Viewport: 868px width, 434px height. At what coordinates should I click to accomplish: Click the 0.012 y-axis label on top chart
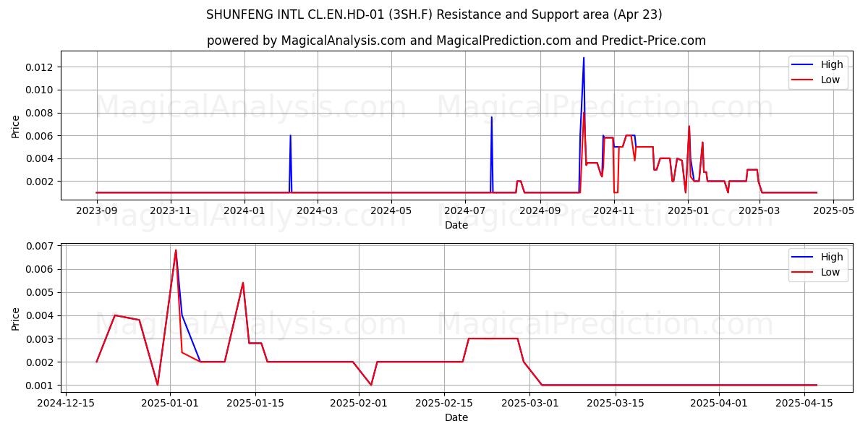(41, 67)
